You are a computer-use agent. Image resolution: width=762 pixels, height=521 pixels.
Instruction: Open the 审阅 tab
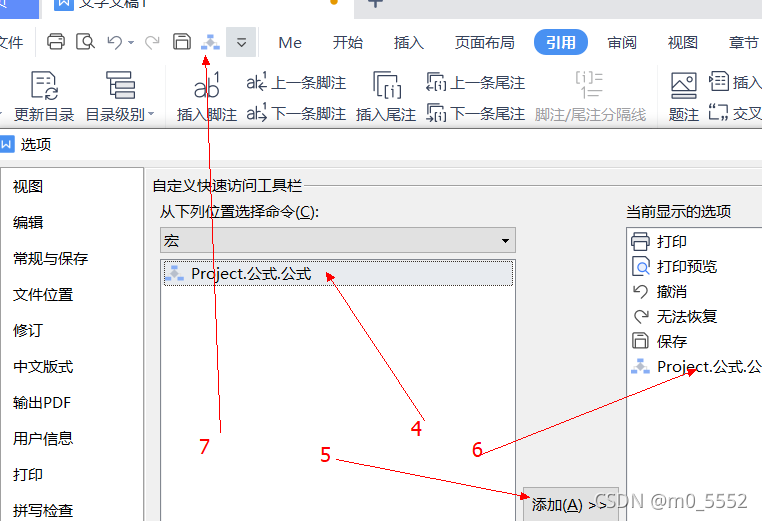pos(622,43)
